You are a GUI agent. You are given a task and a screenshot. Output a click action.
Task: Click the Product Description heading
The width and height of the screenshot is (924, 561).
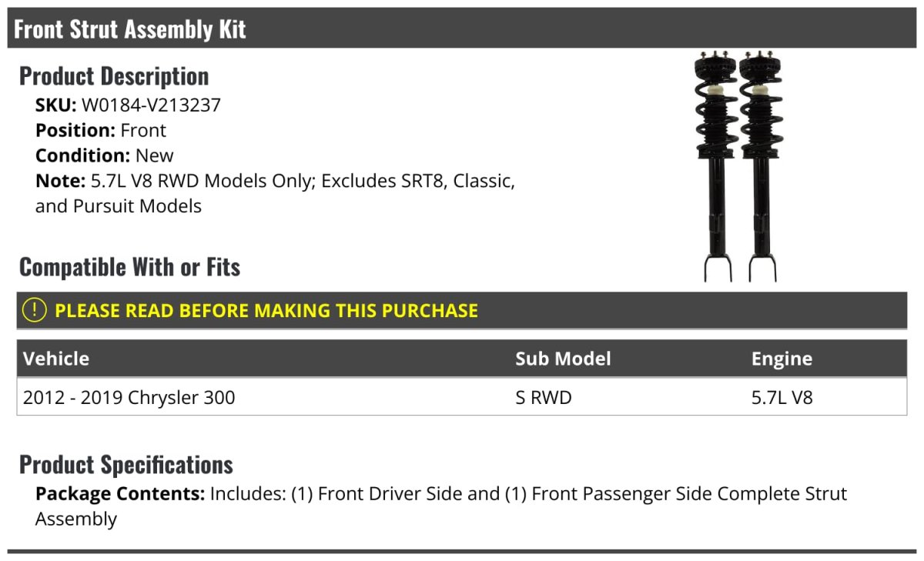click(114, 76)
